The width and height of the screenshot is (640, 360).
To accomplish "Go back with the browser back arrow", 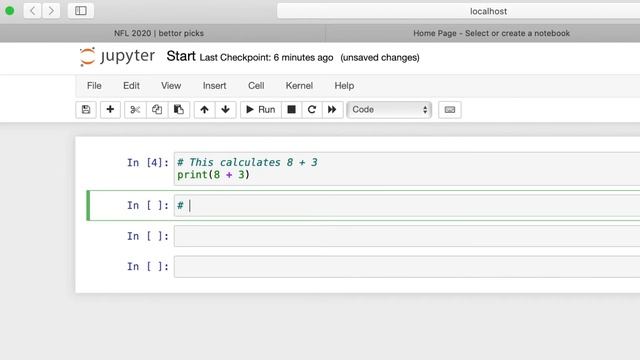I will coord(32,11).
